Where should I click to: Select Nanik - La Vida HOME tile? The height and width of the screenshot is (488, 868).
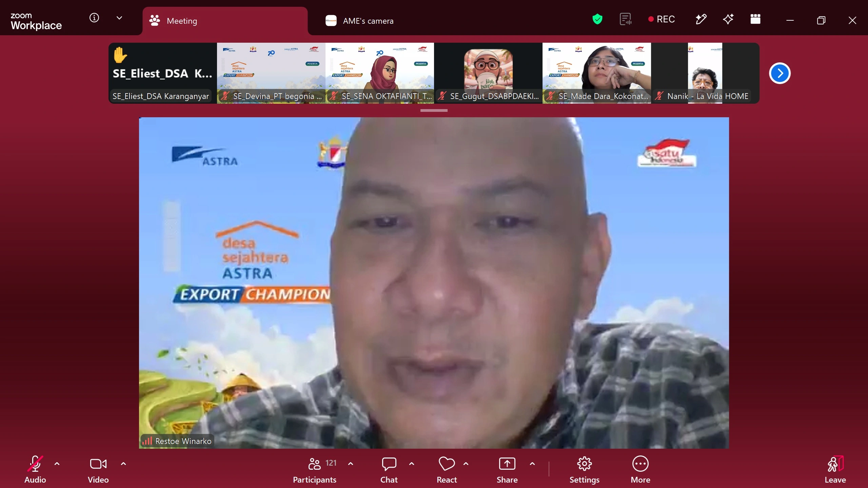click(705, 73)
